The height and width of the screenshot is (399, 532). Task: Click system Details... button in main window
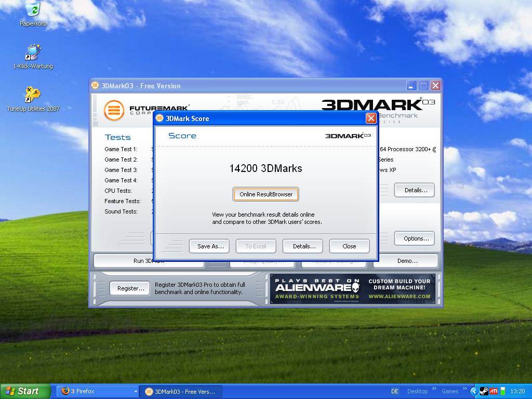415,190
